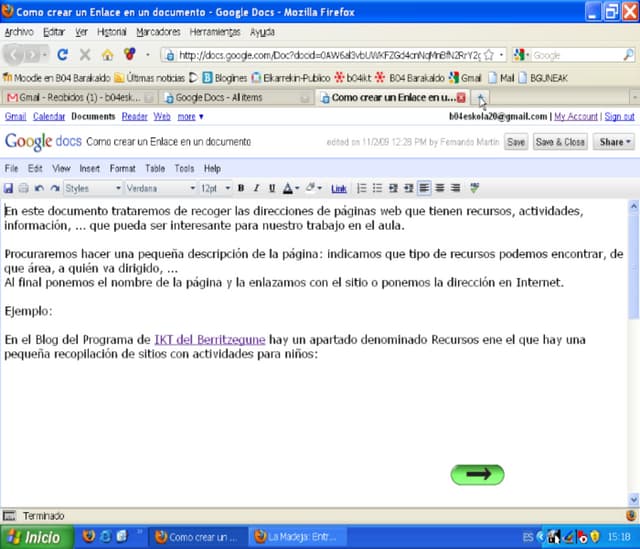The height and width of the screenshot is (549, 640).
Task: Open the Herramientas menu
Action: click(x=215, y=32)
